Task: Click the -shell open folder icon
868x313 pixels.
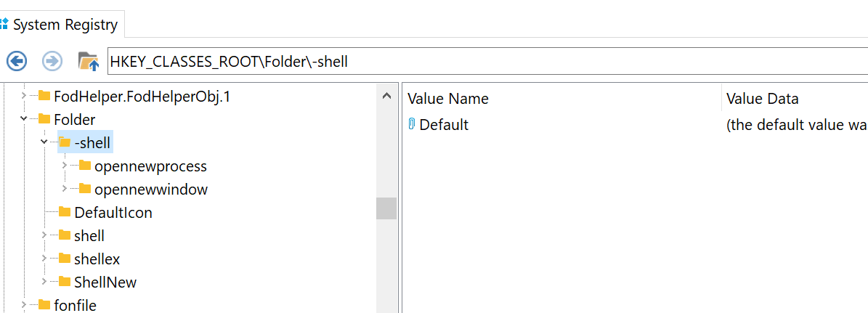Action: pos(64,142)
